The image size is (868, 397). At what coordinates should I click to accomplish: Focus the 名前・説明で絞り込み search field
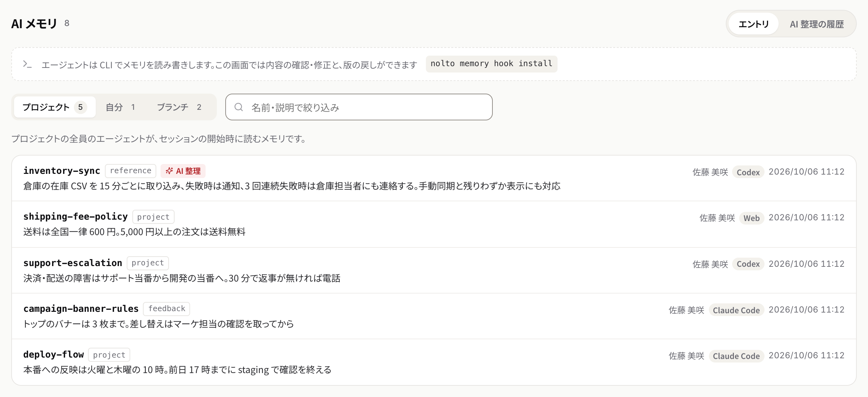click(x=359, y=107)
